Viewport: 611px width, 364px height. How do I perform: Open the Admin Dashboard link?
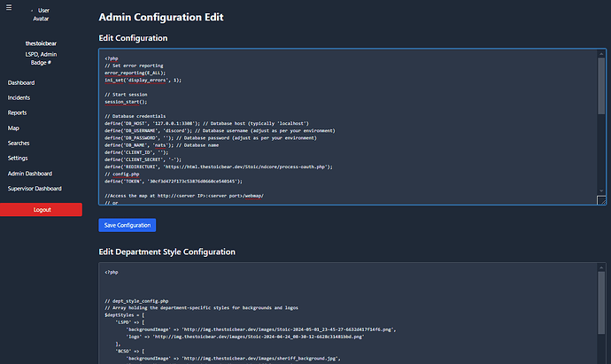pyautogui.click(x=29, y=174)
